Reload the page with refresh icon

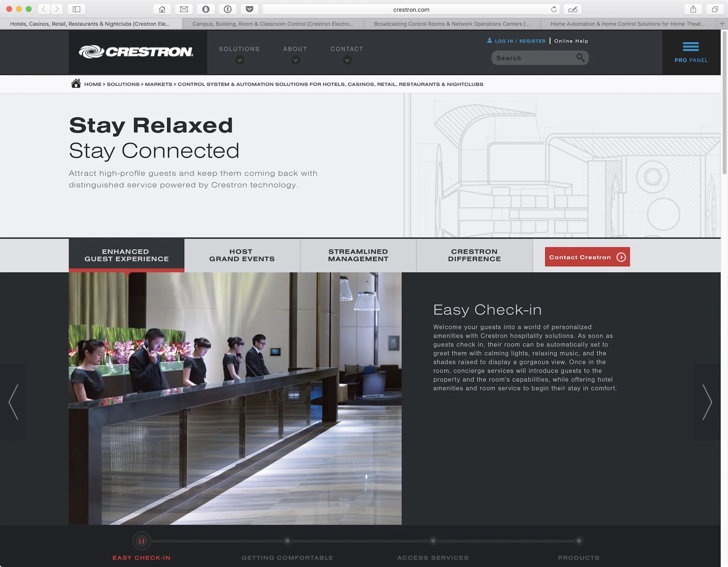(554, 9)
